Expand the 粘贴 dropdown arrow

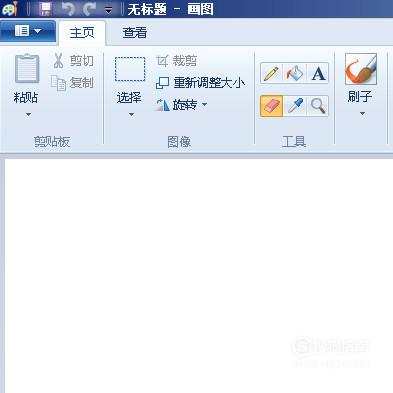click(28, 115)
